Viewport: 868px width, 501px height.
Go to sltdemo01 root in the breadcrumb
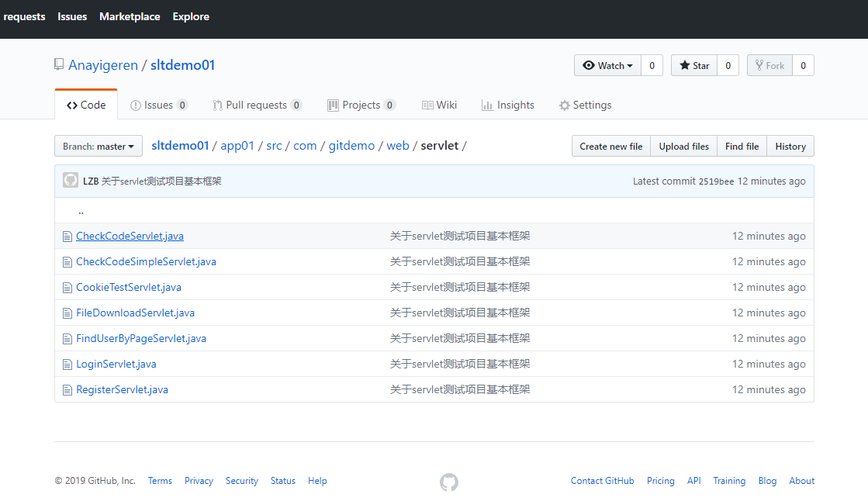click(180, 146)
